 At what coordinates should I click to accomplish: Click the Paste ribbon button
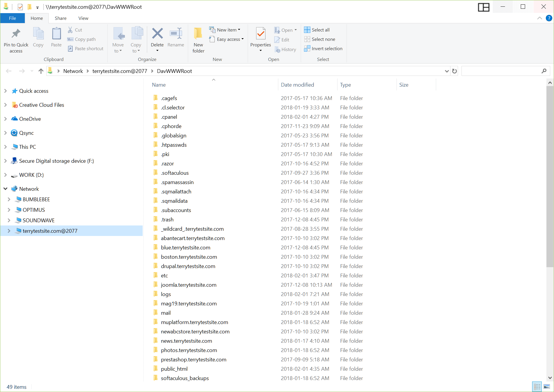56,37
